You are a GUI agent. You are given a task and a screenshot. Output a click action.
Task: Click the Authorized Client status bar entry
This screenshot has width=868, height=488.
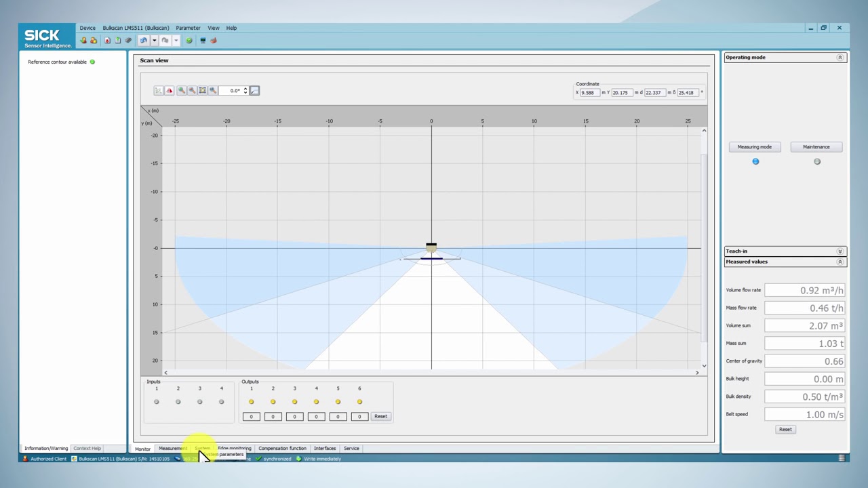coord(45,459)
